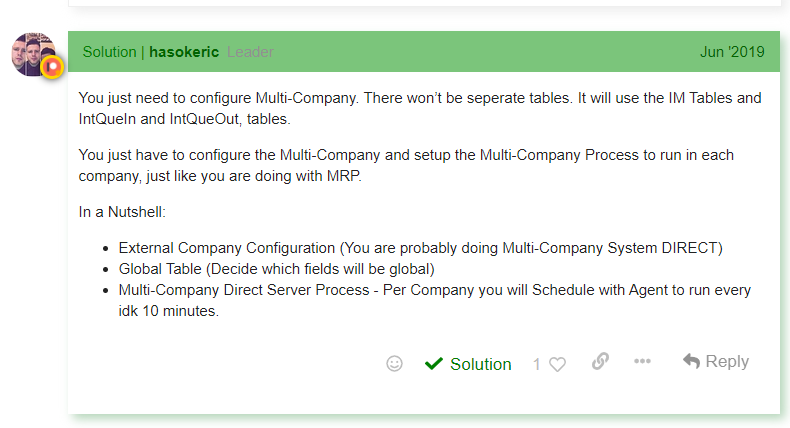Click the Multi-Company Direct Server Process bullet
Image resolution: width=790 pixels, height=428 pixels.
point(434,300)
